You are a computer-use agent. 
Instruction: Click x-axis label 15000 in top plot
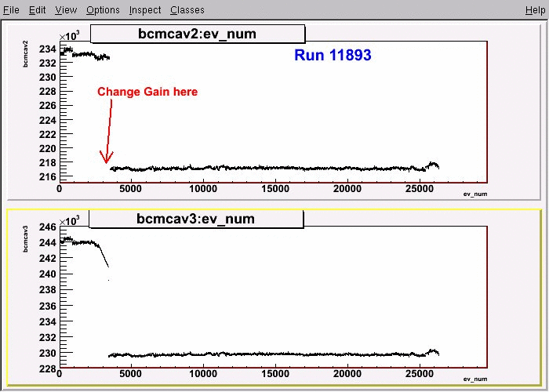tap(275, 189)
